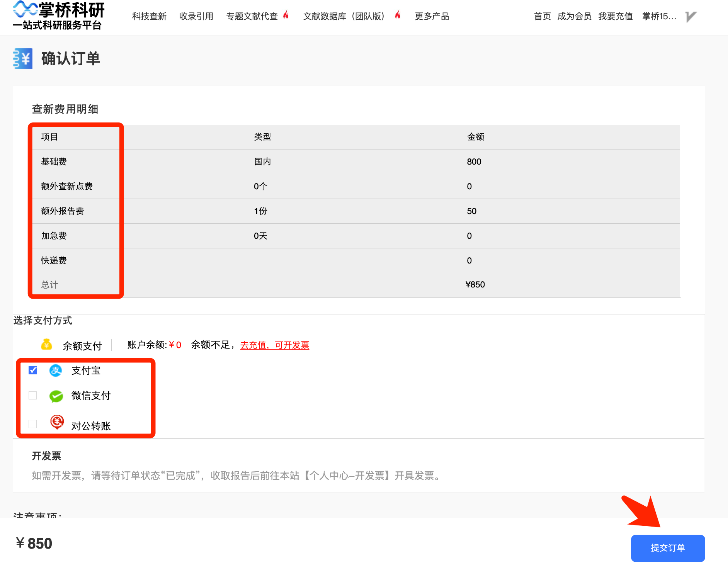
Task: Click the 余额支付 label
Action: 82,346
